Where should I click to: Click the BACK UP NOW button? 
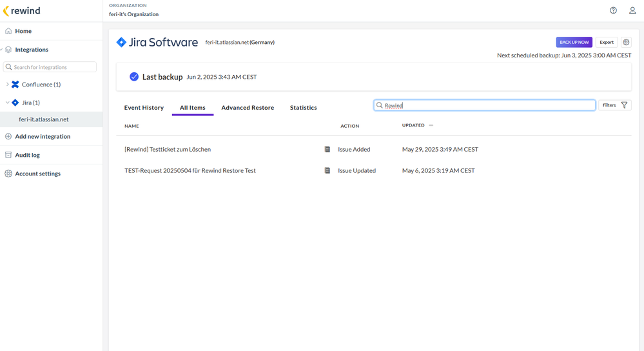coord(574,42)
